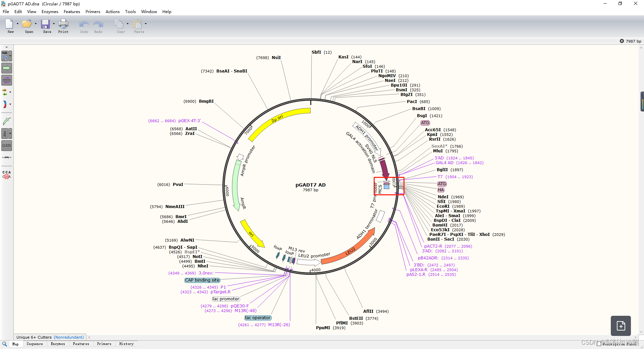The width and height of the screenshot is (644, 349).
Task: Open the Edit menu
Action: [18, 12]
